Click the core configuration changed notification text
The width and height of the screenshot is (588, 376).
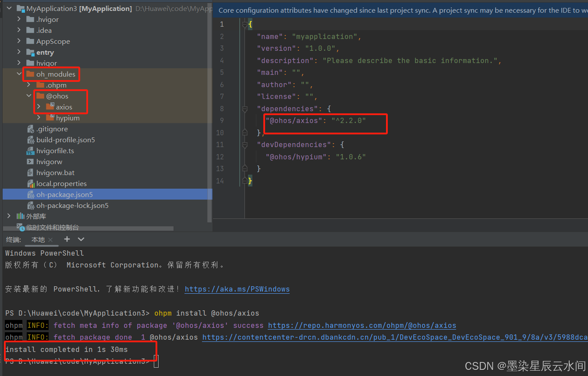point(403,11)
